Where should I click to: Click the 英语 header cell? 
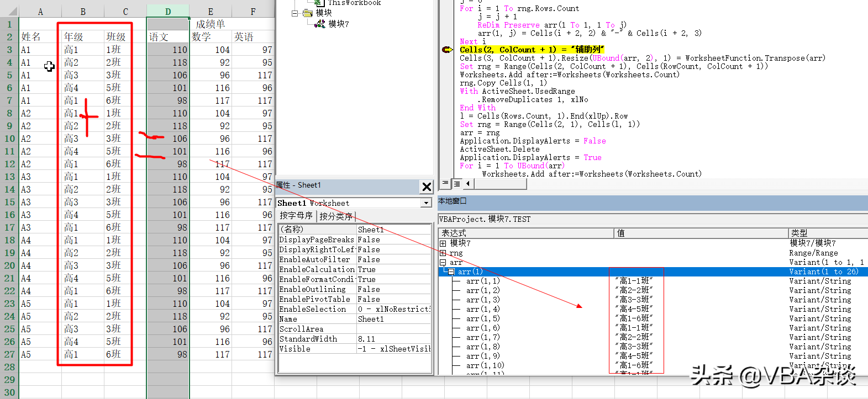pos(253,37)
